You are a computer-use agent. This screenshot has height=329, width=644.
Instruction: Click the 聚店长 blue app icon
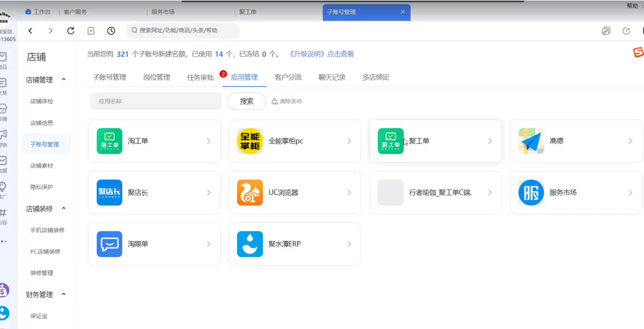click(109, 192)
